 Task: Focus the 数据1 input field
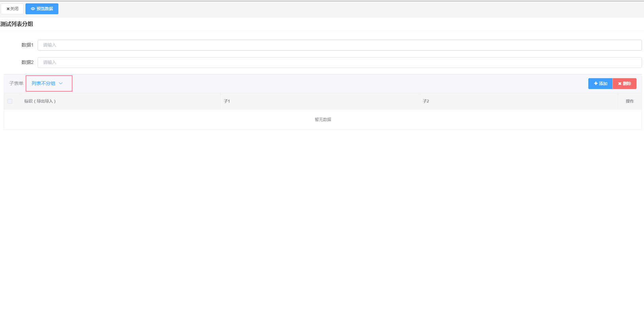pos(339,45)
